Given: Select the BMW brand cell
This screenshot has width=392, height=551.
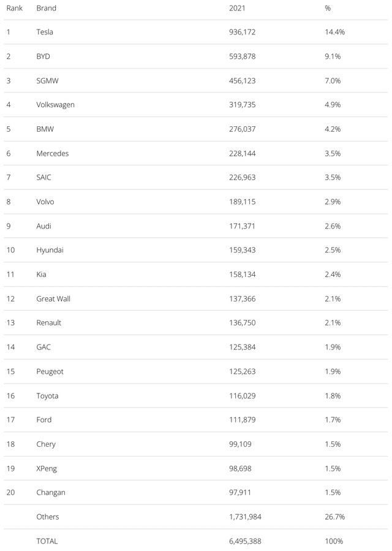Looking at the screenshot, I should 45,129.
